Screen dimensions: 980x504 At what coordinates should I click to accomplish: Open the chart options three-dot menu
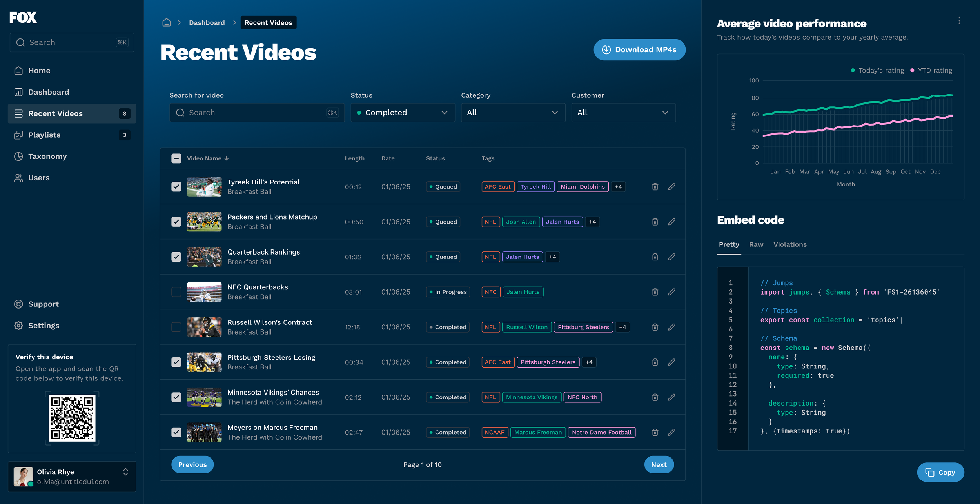(x=959, y=21)
